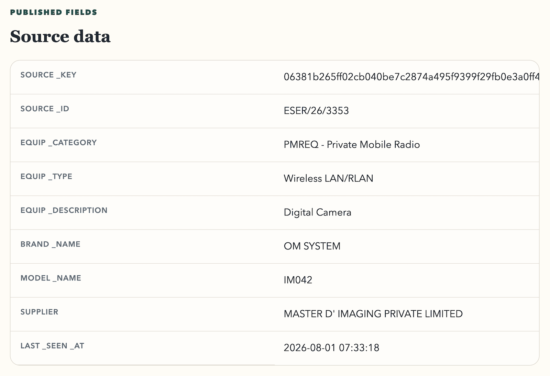This screenshot has width=550, height=376.
Task: Click the MODEL_NAME field label
Action: click(51, 278)
